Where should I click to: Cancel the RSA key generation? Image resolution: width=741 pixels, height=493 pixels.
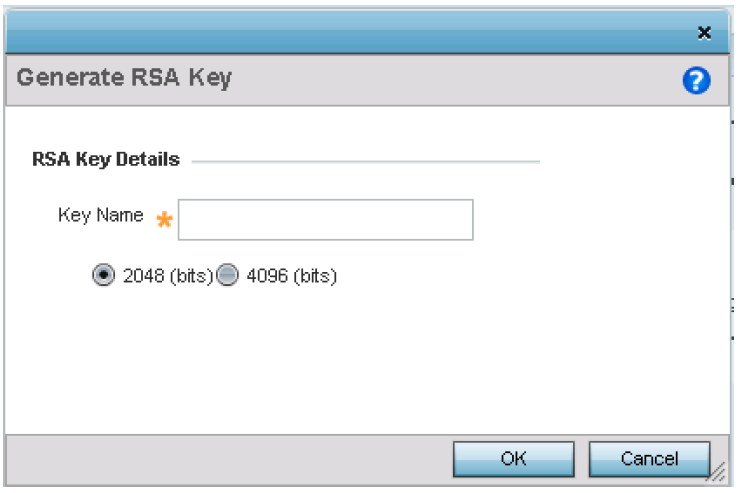point(649,459)
